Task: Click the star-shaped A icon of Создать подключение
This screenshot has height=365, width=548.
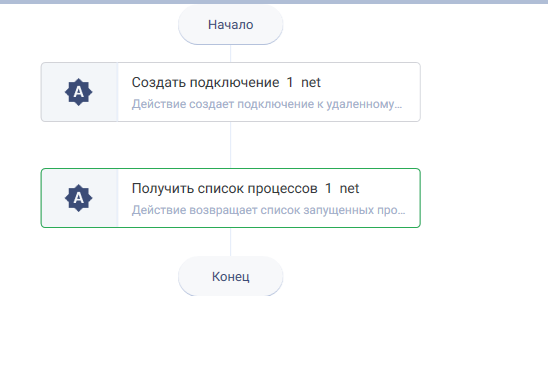Action: click(79, 92)
